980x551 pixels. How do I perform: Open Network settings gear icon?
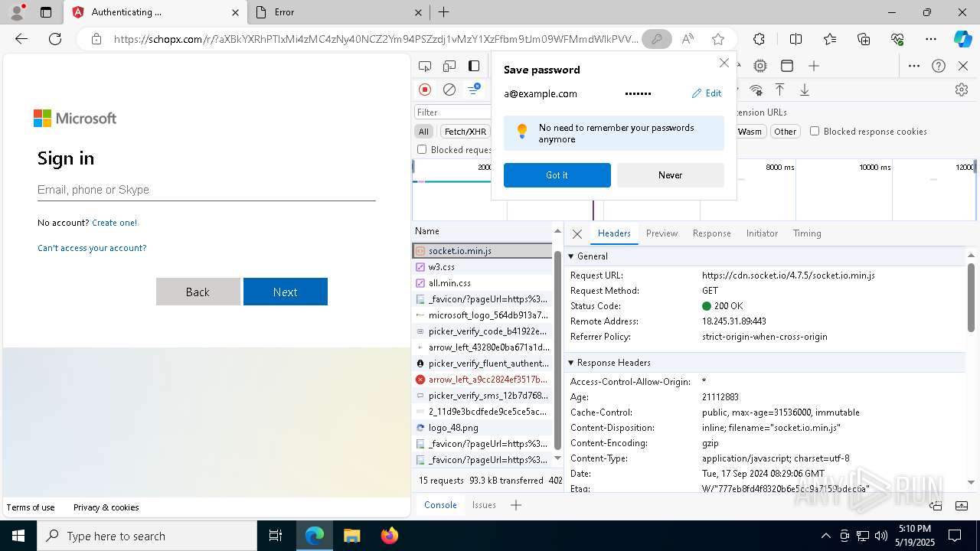962,90
